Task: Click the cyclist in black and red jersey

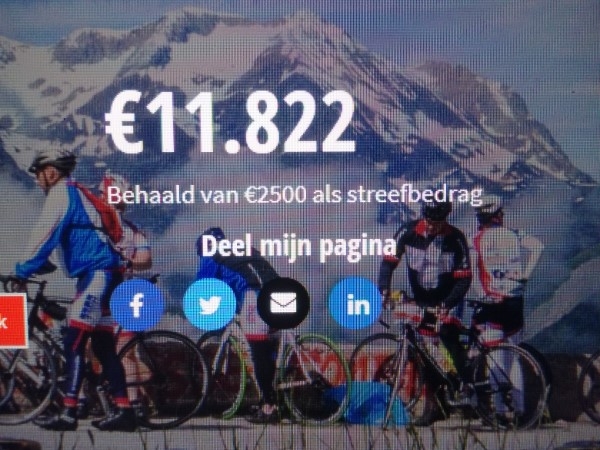Action: [429, 276]
